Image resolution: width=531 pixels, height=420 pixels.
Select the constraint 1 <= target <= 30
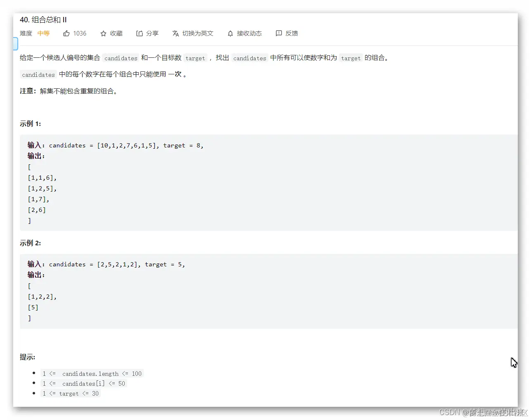tap(71, 393)
